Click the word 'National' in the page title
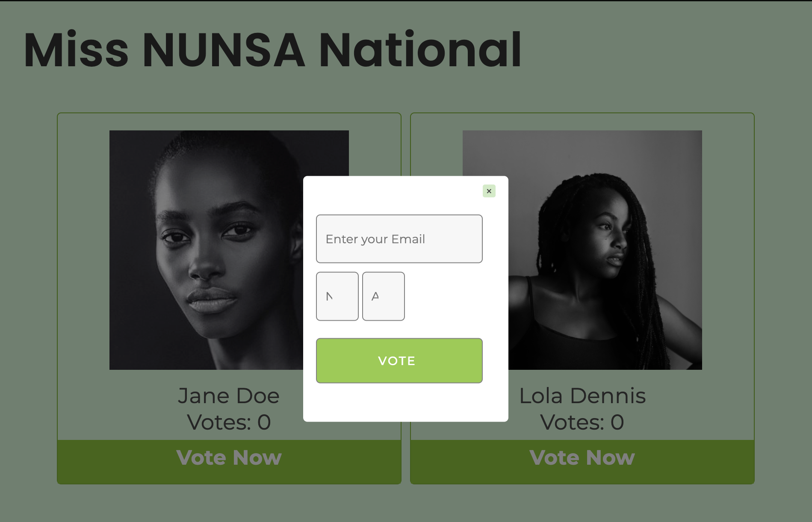Image resolution: width=812 pixels, height=522 pixels. [x=420, y=50]
